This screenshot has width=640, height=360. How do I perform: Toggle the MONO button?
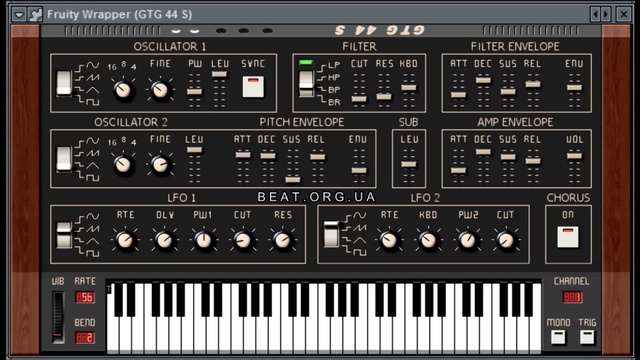coord(558,337)
